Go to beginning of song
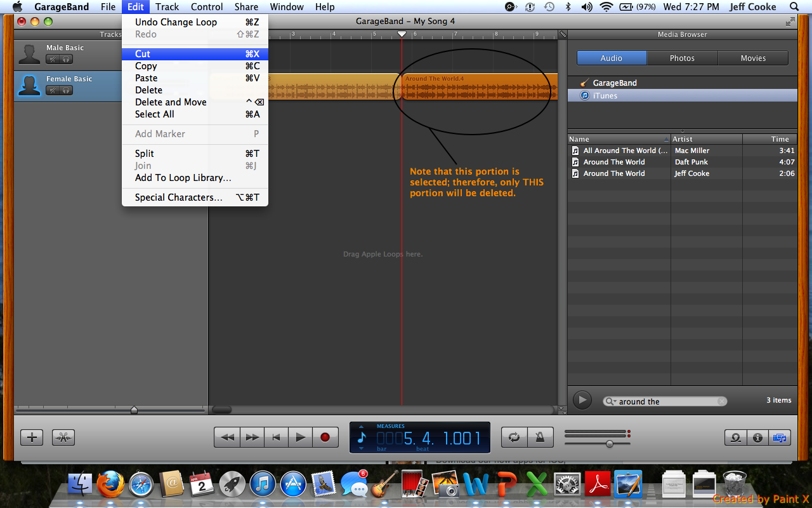Screen dimensions: 812x508 [276, 437]
